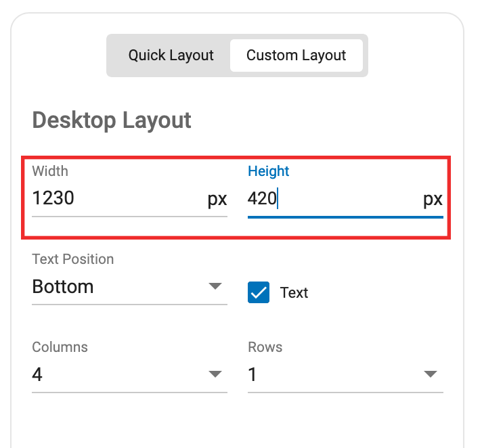This screenshot has height=448, width=482.
Task: Click the Text Position label
Action: click(x=73, y=259)
